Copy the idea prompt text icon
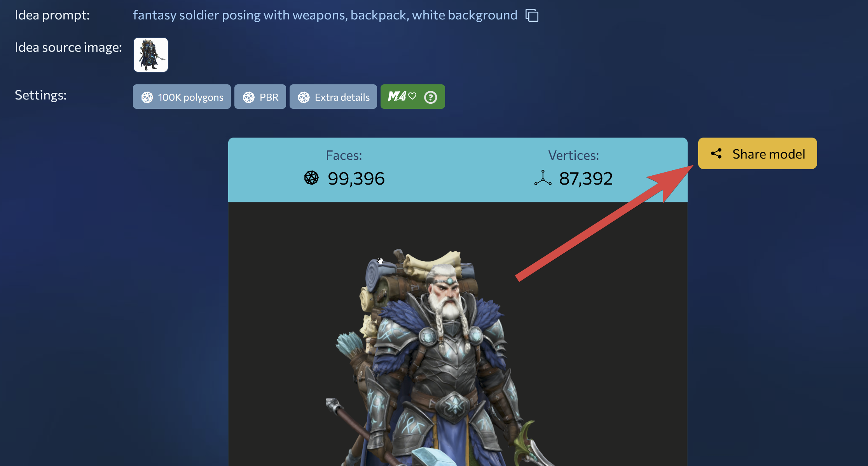 pyautogui.click(x=532, y=16)
